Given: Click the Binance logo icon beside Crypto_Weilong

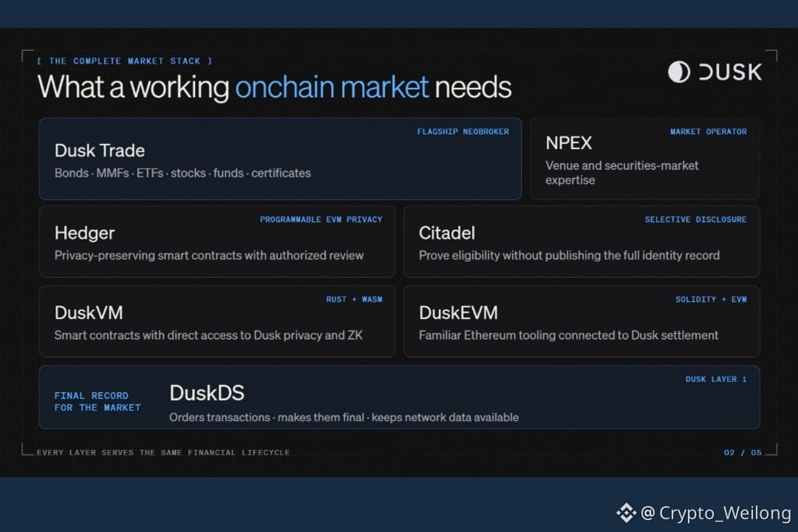Looking at the screenshot, I should click(x=627, y=513).
